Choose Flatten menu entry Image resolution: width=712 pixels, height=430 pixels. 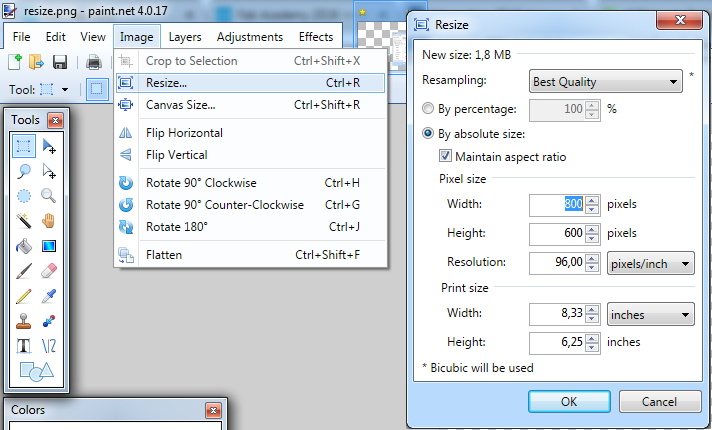(250, 255)
